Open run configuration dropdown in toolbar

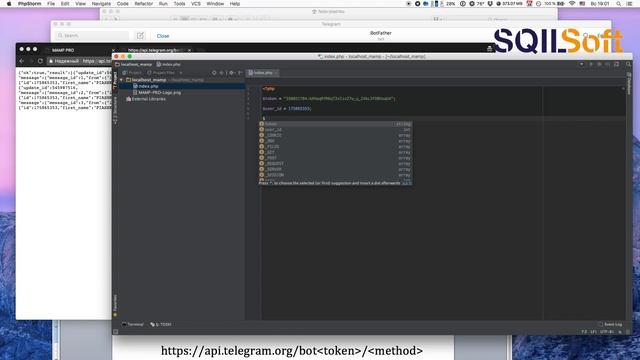coord(581,64)
